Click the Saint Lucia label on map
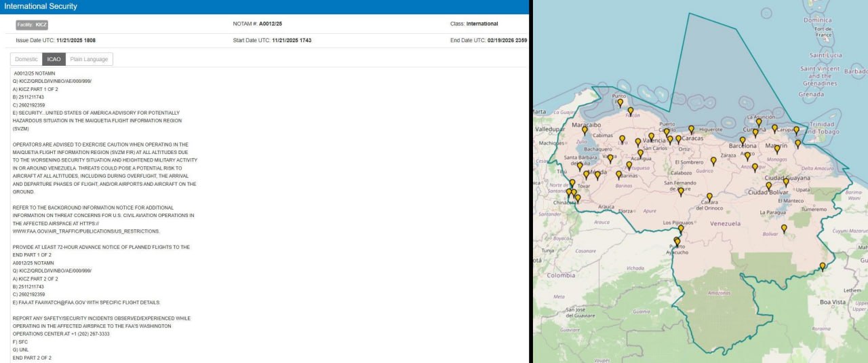The width and height of the screenshot is (868, 363). (x=826, y=55)
